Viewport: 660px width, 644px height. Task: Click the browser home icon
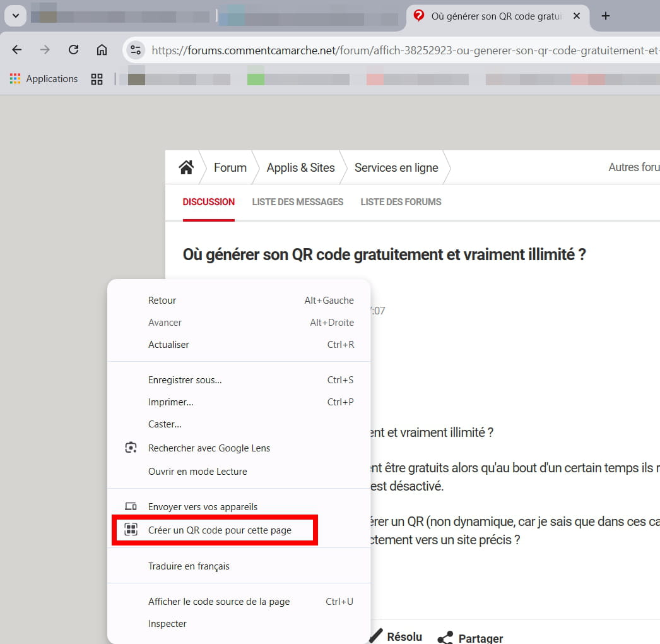click(x=102, y=50)
